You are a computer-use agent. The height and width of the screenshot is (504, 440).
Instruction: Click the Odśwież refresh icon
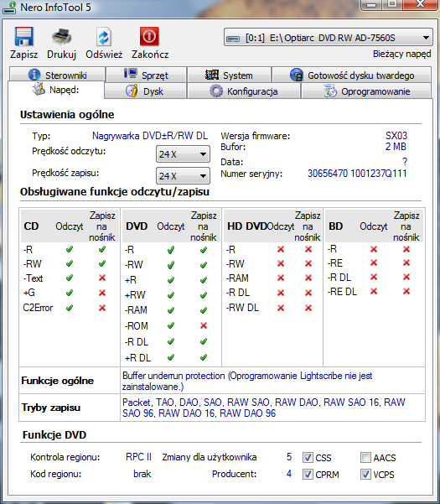click(104, 37)
